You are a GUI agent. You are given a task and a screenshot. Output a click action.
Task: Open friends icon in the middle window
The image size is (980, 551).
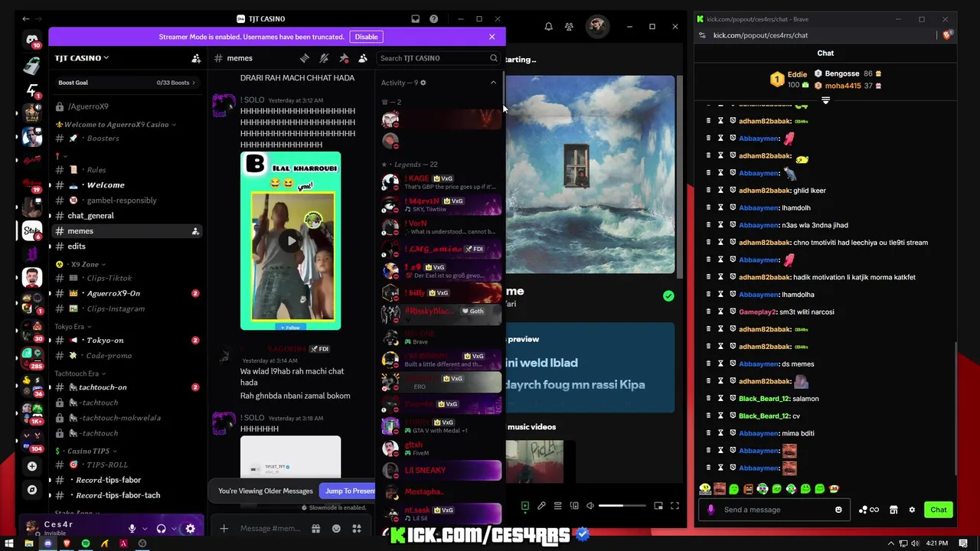coord(569,27)
